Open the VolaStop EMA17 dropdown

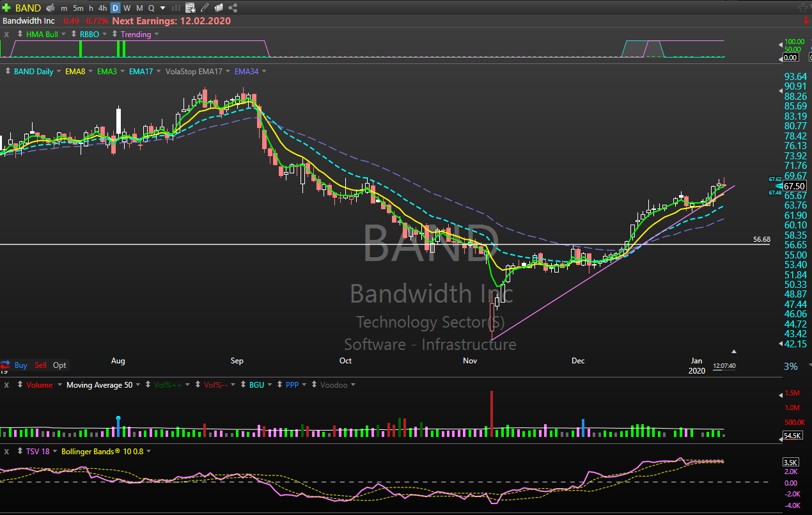[228, 72]
